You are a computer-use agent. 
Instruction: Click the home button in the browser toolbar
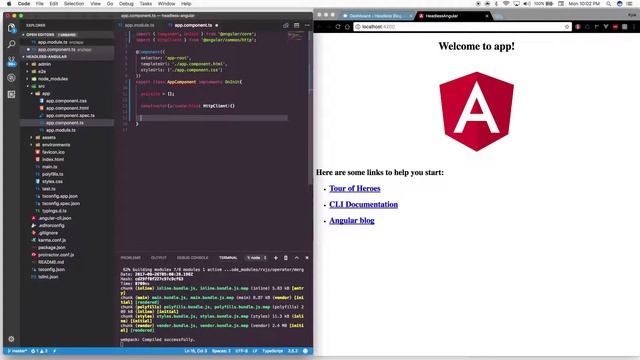347,27
